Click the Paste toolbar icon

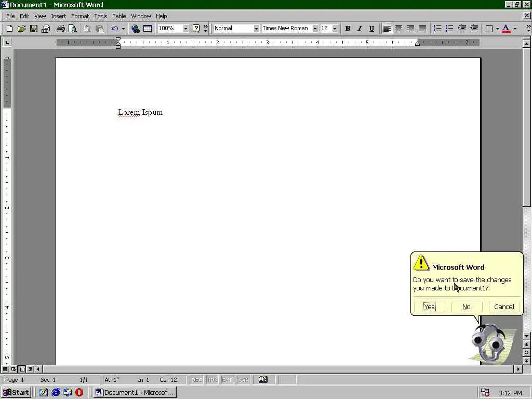click(x=99, y=29)
